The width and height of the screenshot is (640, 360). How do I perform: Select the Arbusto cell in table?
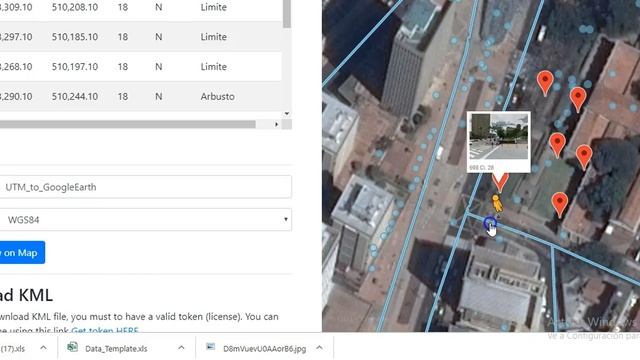pyautogui.click(x=218, y=96)
